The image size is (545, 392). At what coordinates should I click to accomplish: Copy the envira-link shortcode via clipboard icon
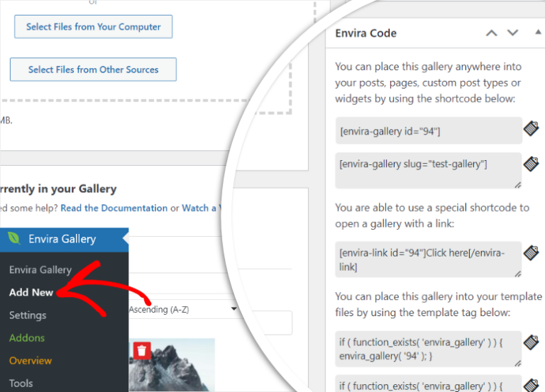[x=532, y=253]
